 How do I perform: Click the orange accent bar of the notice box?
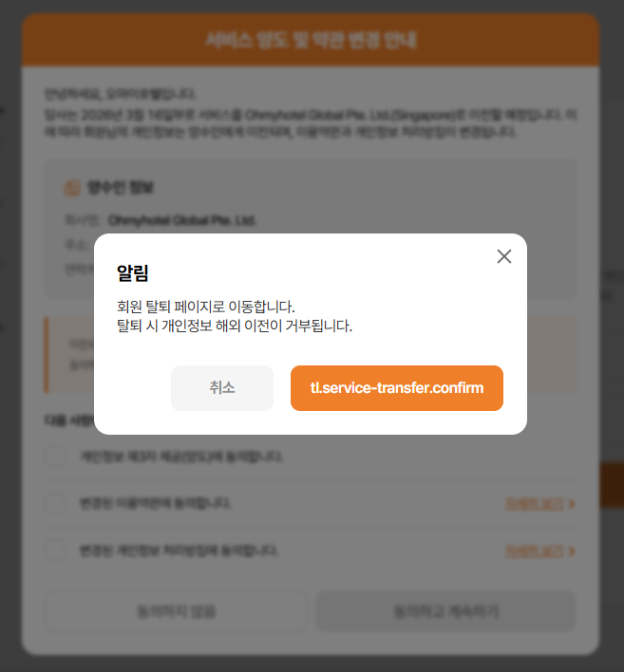[x=47, y=355]
